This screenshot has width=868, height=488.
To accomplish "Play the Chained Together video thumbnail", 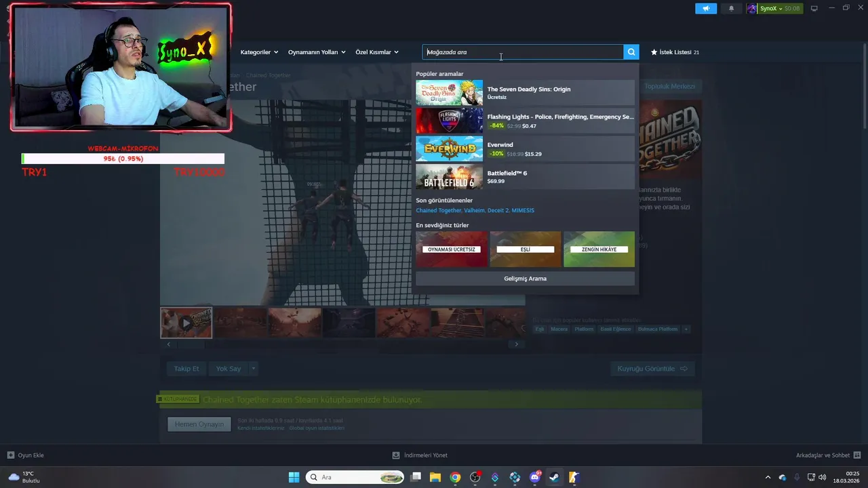I will [186, 323].
